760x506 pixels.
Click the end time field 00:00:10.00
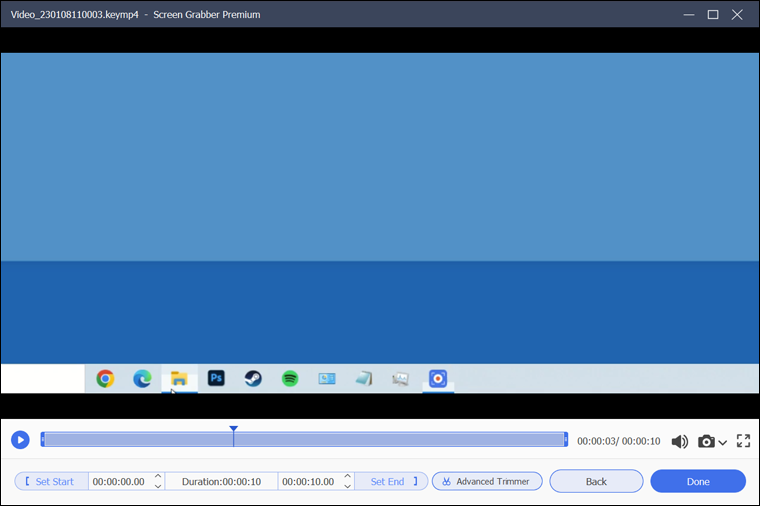coord(308,481)
